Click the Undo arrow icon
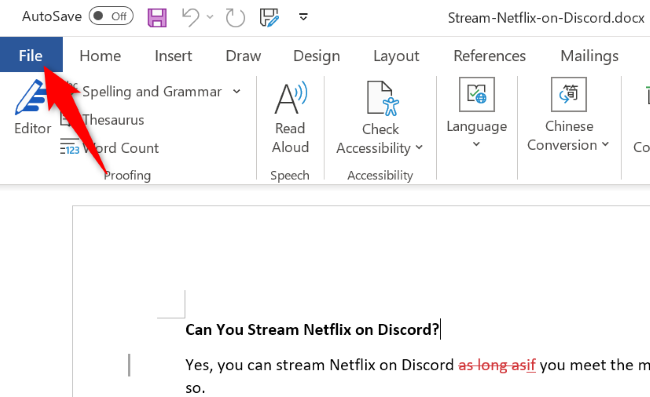Image resolution: width=650 pixels, height=397 pixels. pos(190,17)
